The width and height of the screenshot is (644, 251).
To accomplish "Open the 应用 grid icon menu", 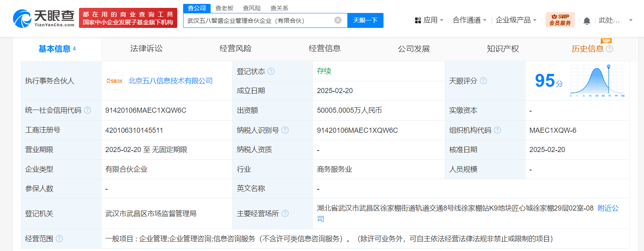I will [x=418, y=20].
